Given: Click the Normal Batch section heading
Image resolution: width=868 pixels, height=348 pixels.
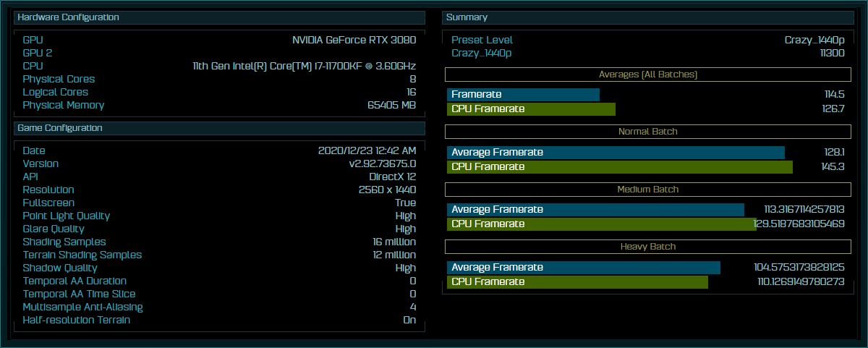Looking at the screenshot, I should (647, 132).
